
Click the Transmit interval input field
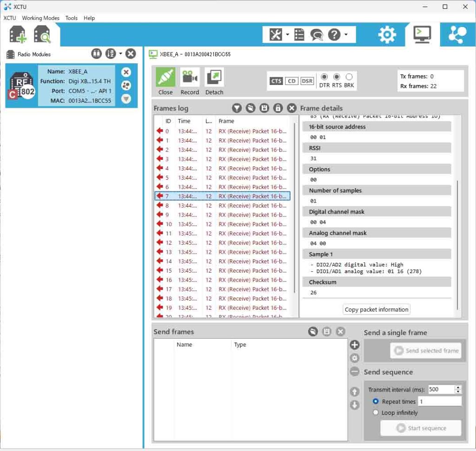click(442, 389)
